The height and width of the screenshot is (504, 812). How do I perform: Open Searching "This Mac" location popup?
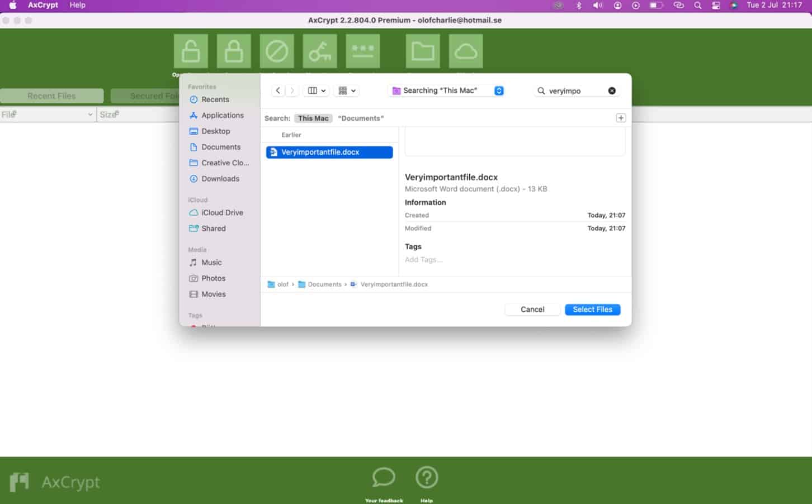447,91
